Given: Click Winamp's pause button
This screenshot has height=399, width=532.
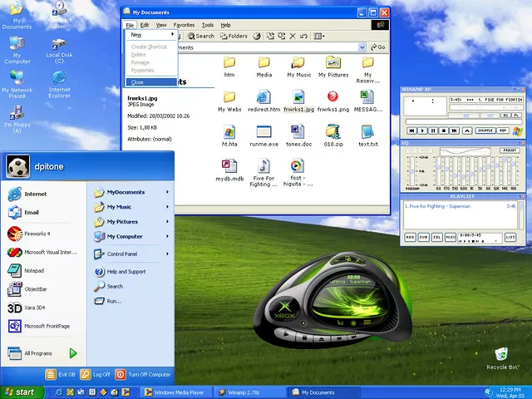Looking at the screenshot, I should (x=433, y=131).
